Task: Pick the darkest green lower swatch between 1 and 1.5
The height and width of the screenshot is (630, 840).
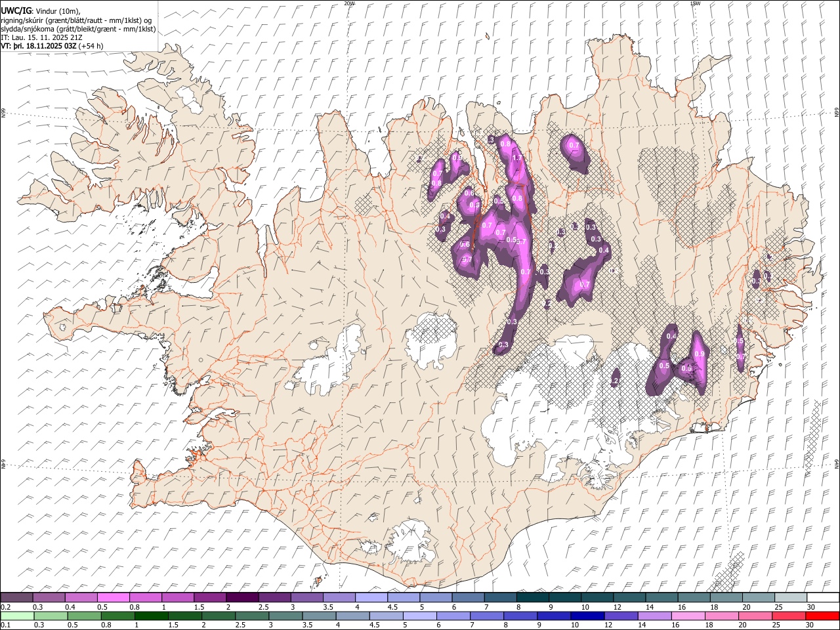Action: point(152,616)
